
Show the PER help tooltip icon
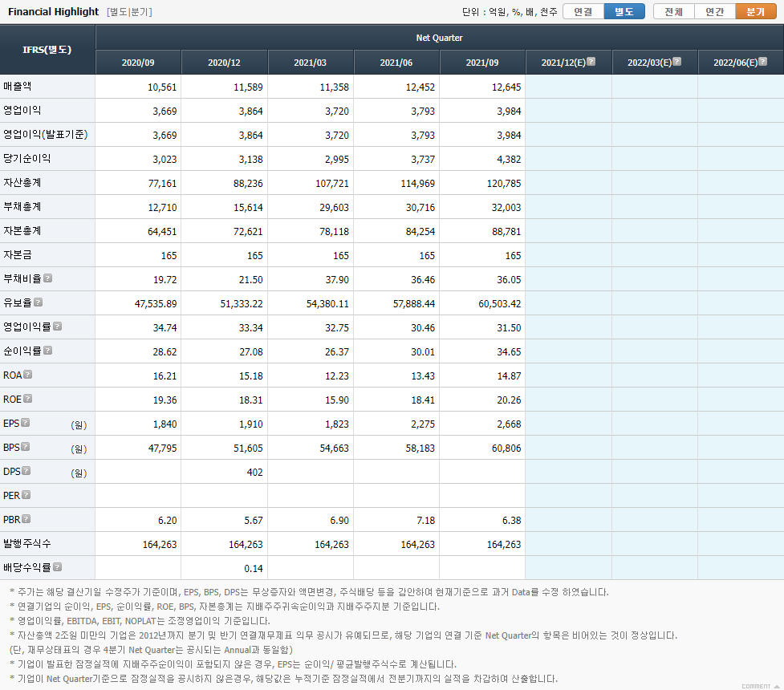point(26,494)
